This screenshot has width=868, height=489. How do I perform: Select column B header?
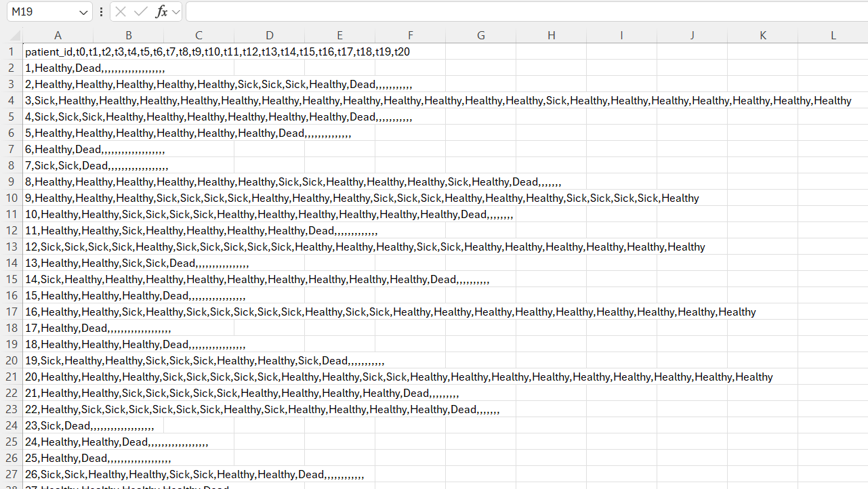(x=128, y=36)
